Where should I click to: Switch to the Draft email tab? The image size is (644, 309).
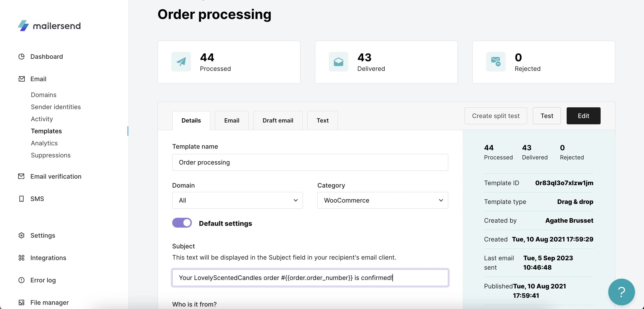(278, 121)
